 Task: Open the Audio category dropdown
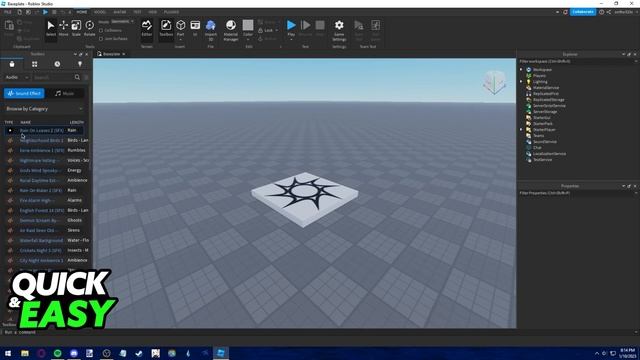tap(16, 77)
